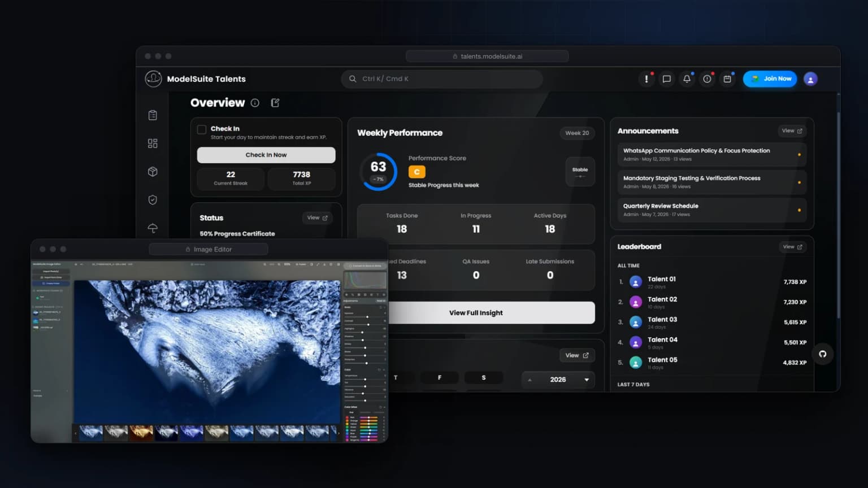Image resolution: width=868 pixels, height=488 pixels.
Task: Click the 50% Progress Certificate status text
Action: pyautogui.click(x=237, y=234)
